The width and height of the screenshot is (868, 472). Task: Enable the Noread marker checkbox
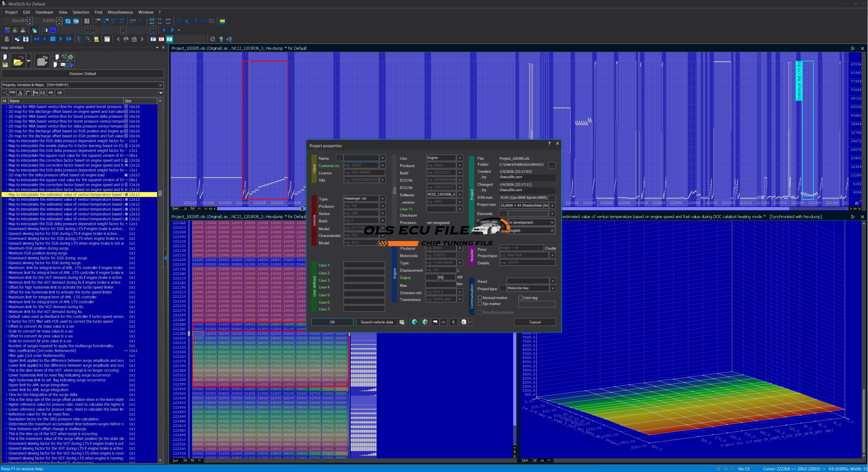[x=480, y=298]
